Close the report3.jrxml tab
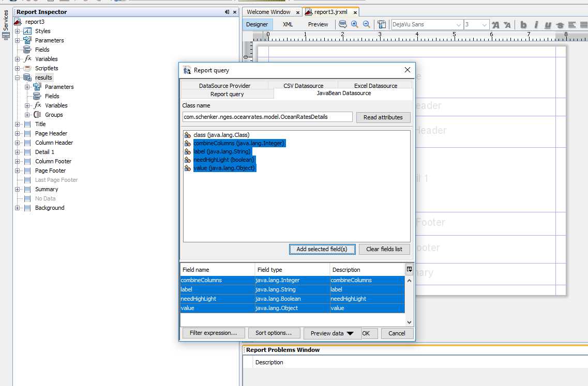 [355, 12]
